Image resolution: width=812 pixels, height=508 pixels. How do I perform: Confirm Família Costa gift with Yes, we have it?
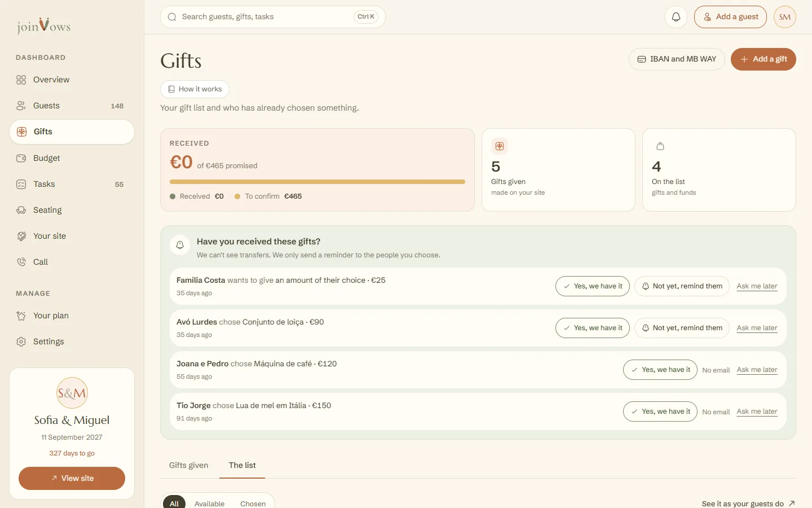[x=593, y=286]
